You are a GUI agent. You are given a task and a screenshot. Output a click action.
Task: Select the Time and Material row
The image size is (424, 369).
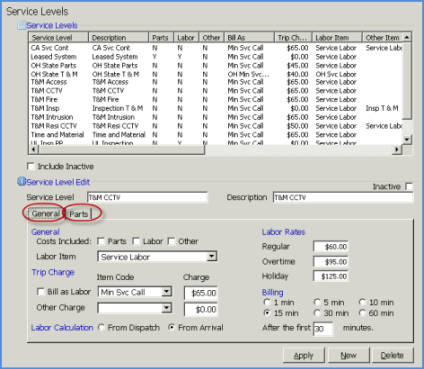point(216,135)
